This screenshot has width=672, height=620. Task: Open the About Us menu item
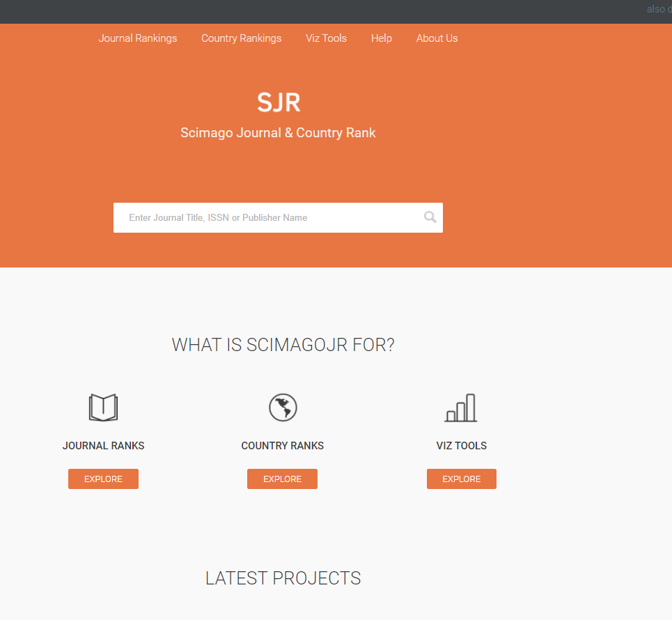(x=437, y=38)
